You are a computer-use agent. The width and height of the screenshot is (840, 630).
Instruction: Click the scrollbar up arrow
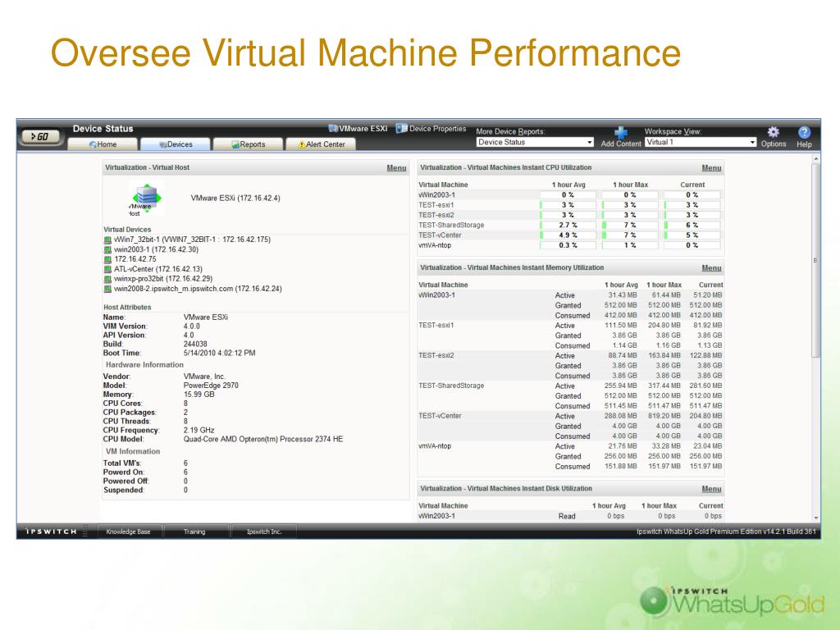(815, 159)
